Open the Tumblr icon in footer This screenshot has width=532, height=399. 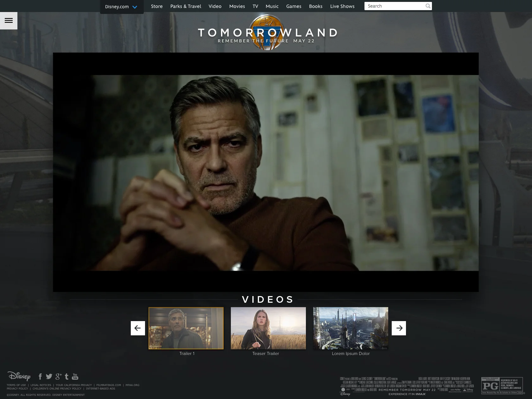66,377
